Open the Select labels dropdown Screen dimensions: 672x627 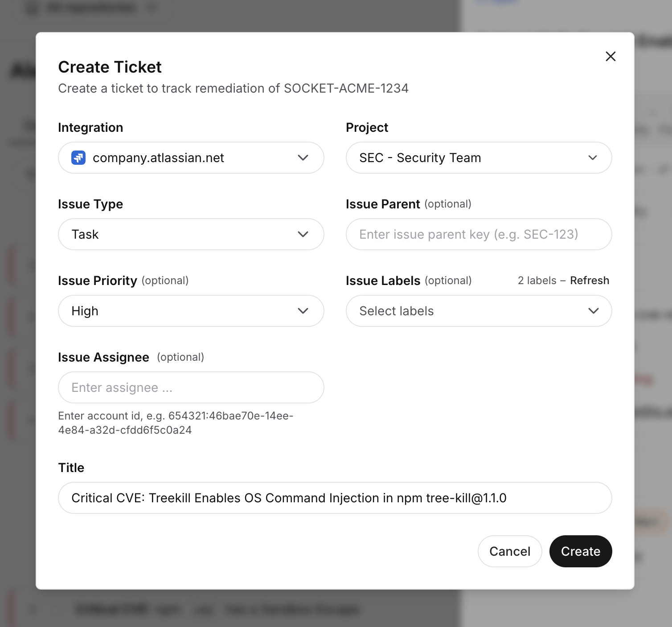(479, 311)
